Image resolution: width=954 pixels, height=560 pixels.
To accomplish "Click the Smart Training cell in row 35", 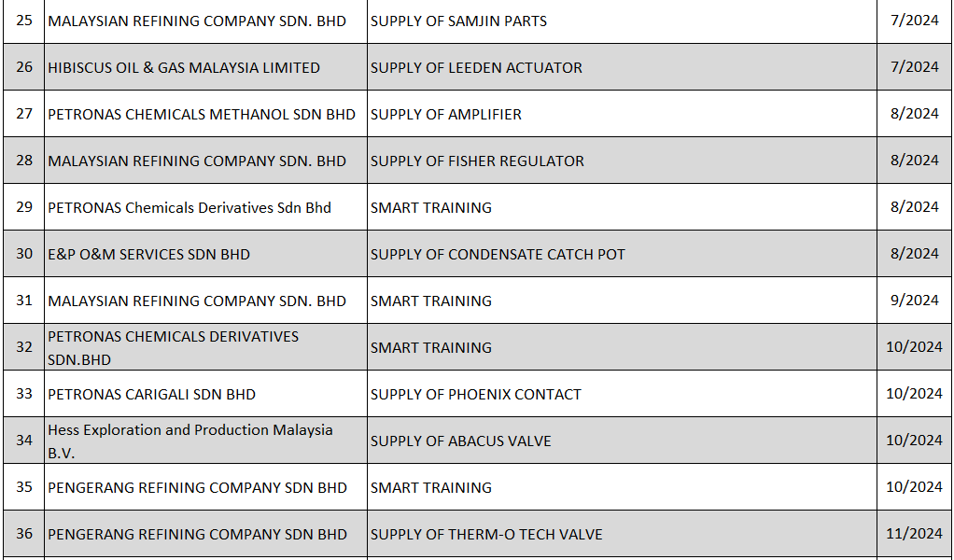I will coord(431,487).
